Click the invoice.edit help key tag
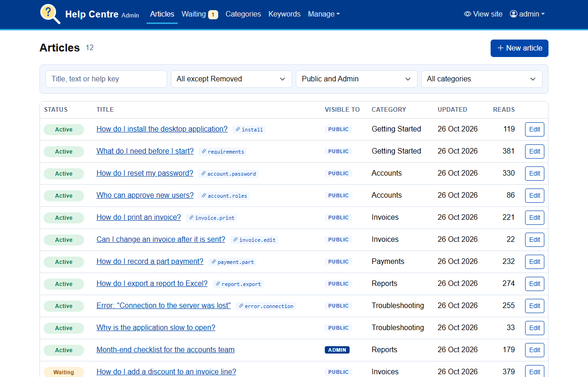Screen dimensions: 588x377 pos(254,240)
